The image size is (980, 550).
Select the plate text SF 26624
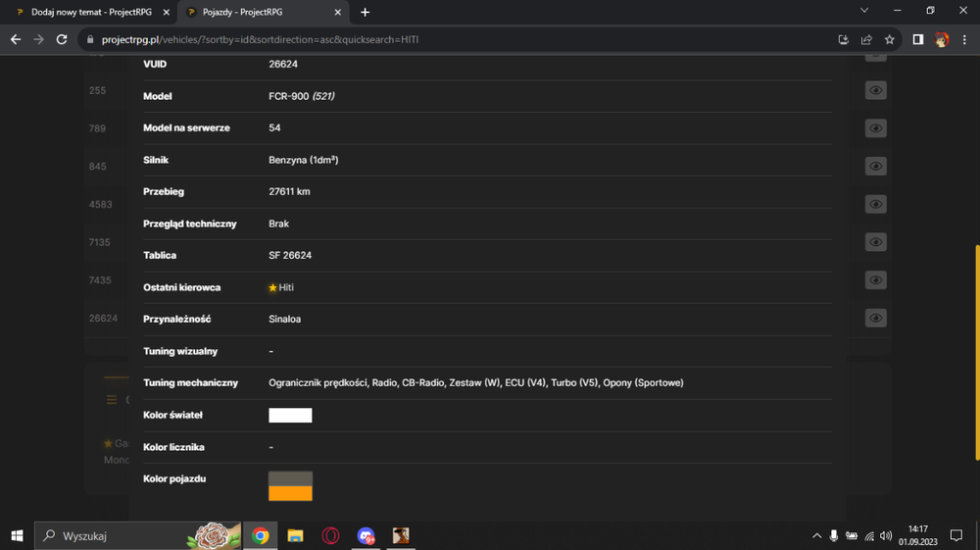point(290,256)
